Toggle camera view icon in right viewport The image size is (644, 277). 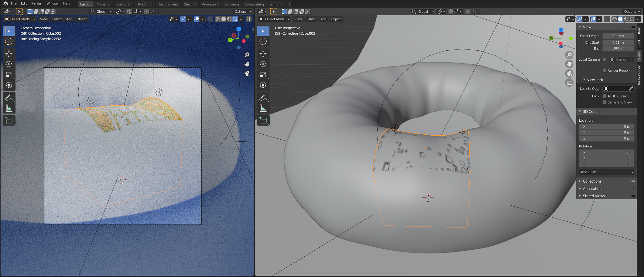pos(569,73)
